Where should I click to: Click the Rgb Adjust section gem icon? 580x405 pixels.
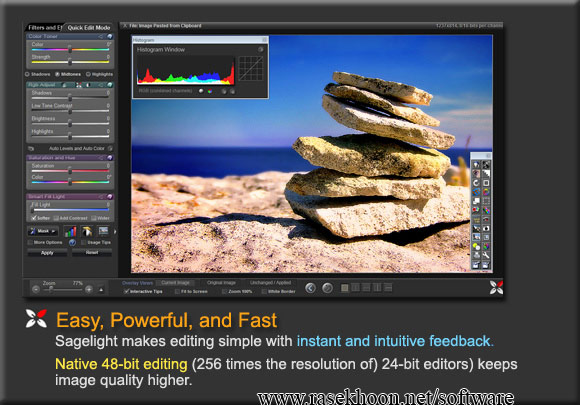click(x=109, y=85)
